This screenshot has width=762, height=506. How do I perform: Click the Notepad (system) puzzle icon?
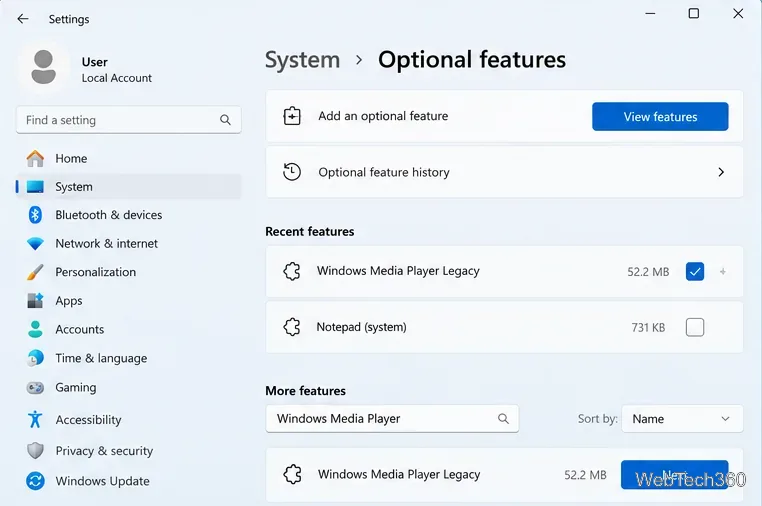pos(292,327)
